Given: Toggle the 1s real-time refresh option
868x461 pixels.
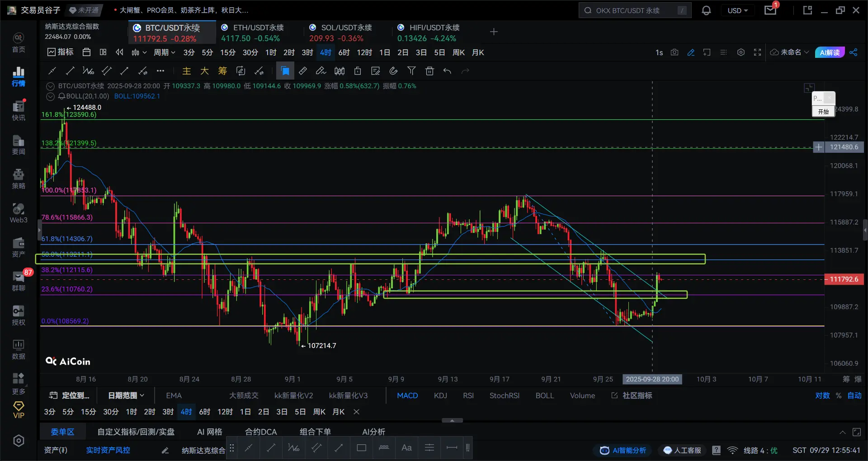Looking at the screenshot, I should point(659,52).
